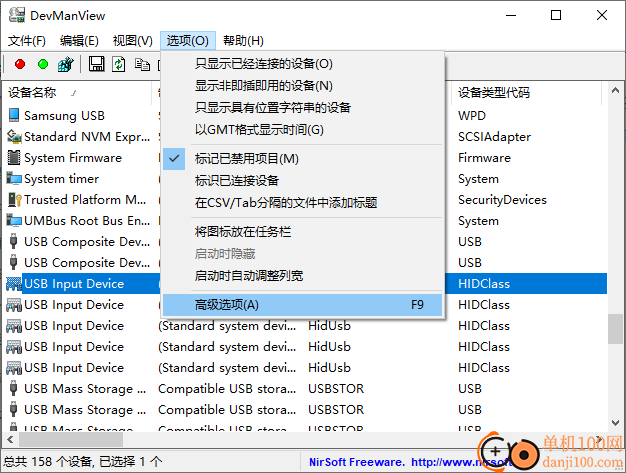Toggle 显示非即插即用的设备(N) option
This screenshot has width=626, height=473.
pos(303,85)
